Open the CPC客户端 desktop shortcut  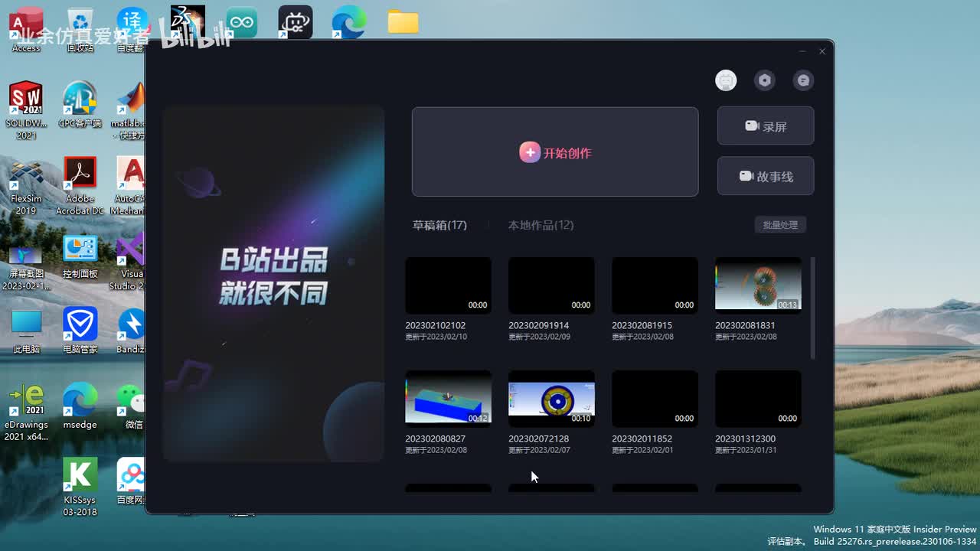[80, 105]
